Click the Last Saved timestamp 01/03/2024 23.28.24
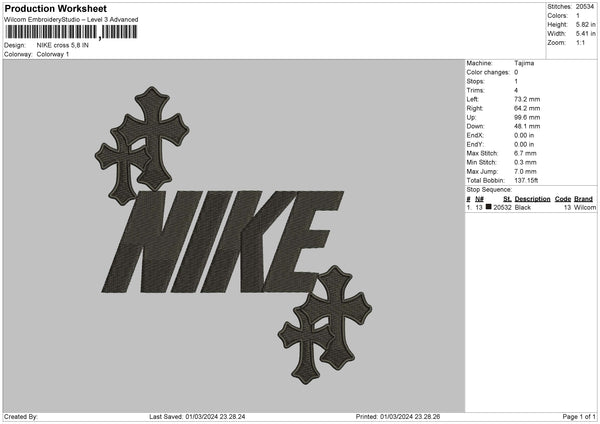Image resolution: width=600 pixels, height=424 pixels. coord(215,416)
